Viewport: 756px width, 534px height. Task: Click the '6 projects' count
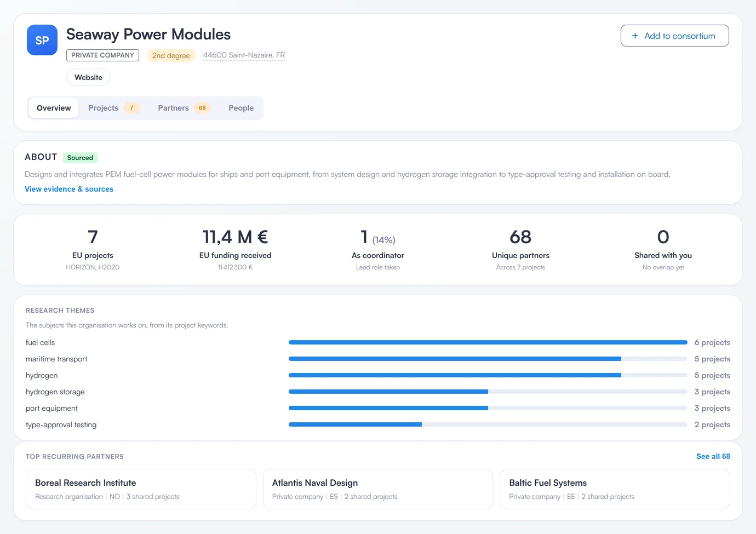click(712, 342)
